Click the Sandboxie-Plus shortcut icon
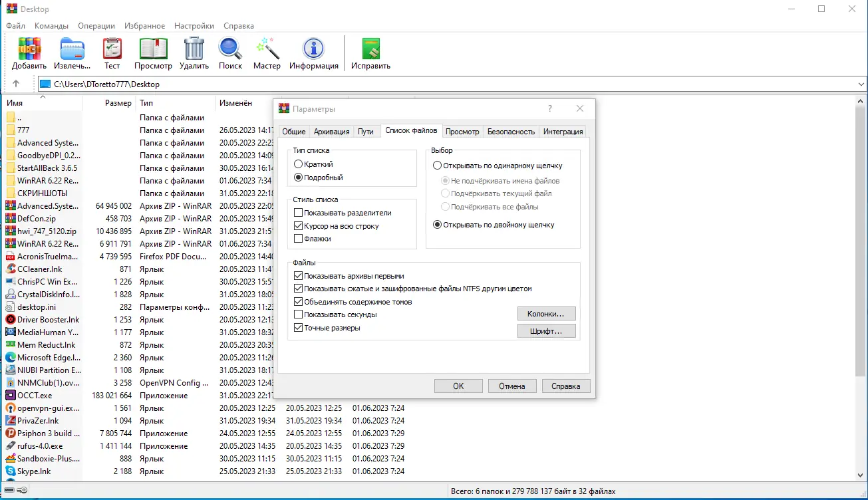The width and height of the screenshot is (868, 500). click(x=11, y=459)
